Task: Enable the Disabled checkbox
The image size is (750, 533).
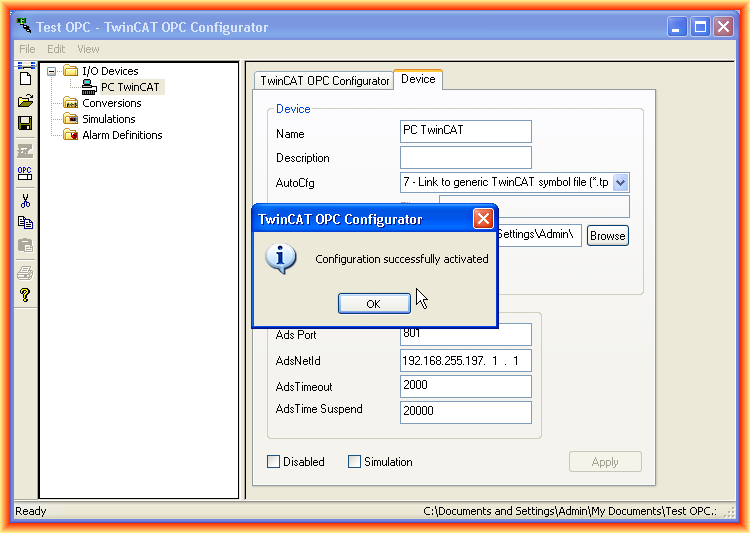Action: 274,462
